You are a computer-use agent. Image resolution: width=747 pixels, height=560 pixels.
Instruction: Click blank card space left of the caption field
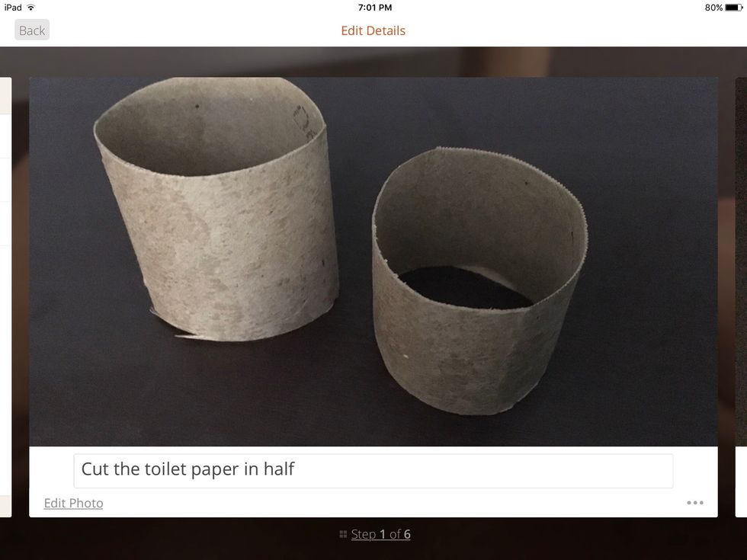[x=52, y=471]
